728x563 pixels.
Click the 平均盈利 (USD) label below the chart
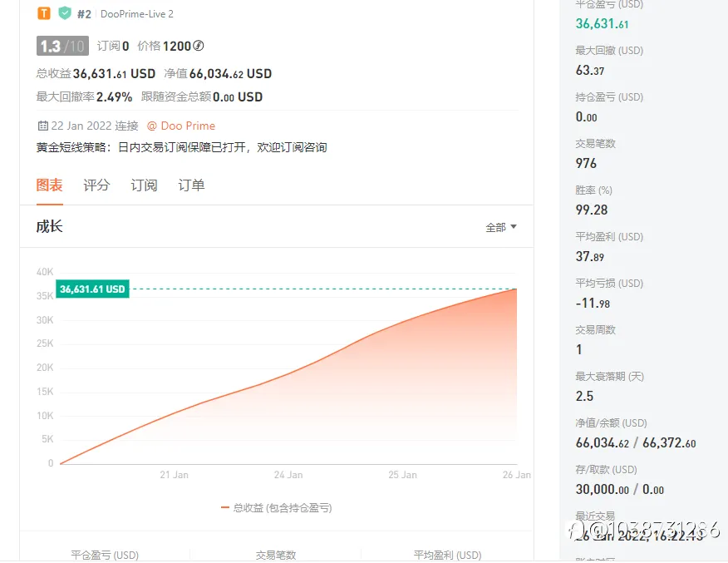pos(448,556)
